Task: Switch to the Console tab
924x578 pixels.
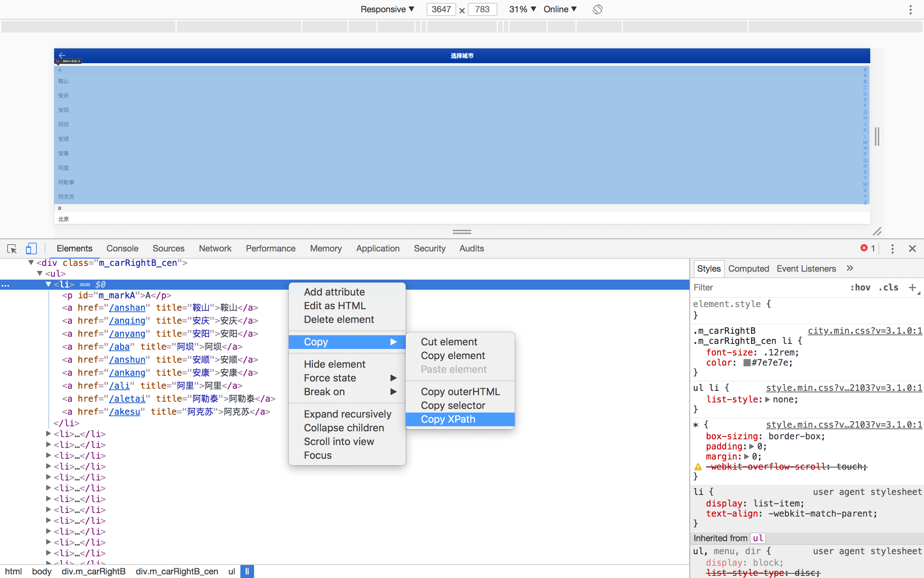Action: click(x=122, y=249)
